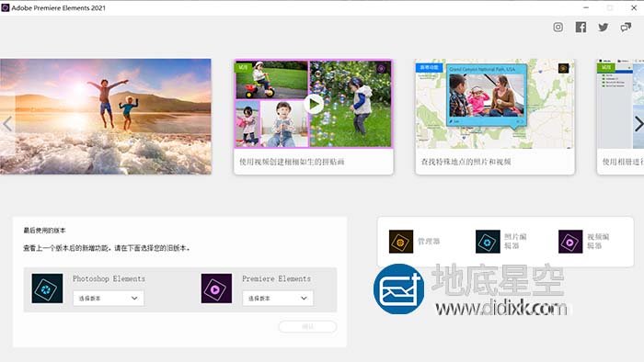The width and height of the screenshot is (644, 362).
Task: Click Premiere icon on collage card corner
Action: pos(382,69)
